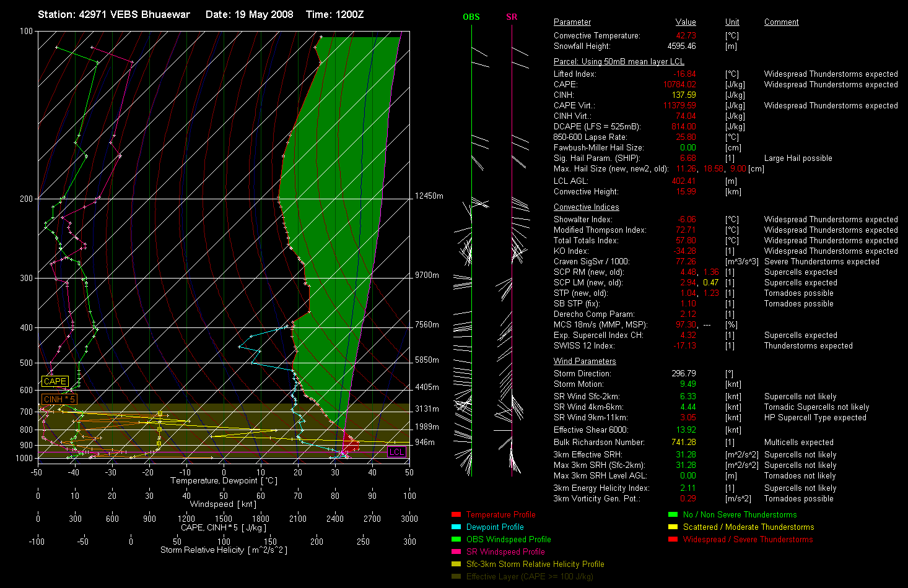This screenshot has width=908, height=588.
Task: Click the green No / Non Severe swatch
Action: (x=673, y=514)
